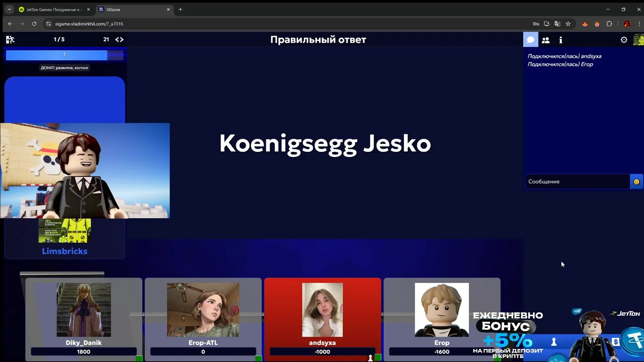Click host name Limsbricks
This screenshot has height=362, width=644.
[64, 251]
